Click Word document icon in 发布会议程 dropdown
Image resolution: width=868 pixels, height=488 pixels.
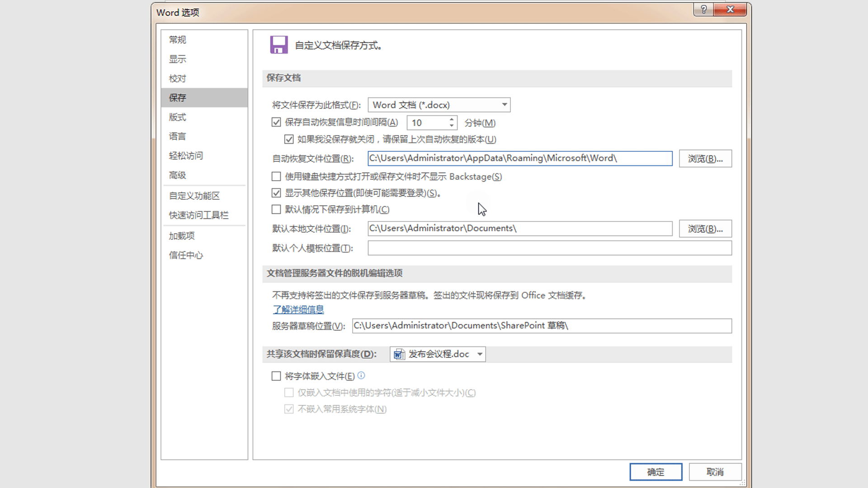pos(399,354)
